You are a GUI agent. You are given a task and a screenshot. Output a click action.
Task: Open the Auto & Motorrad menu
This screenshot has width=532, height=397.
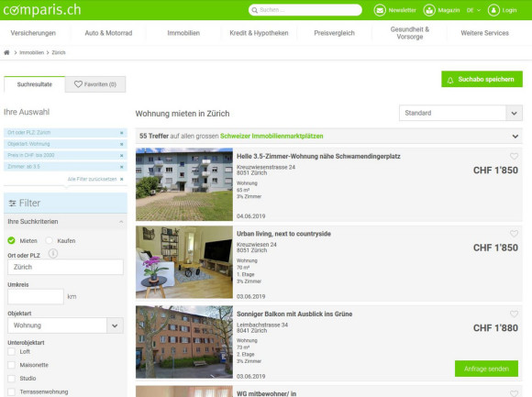coord(108,33)
